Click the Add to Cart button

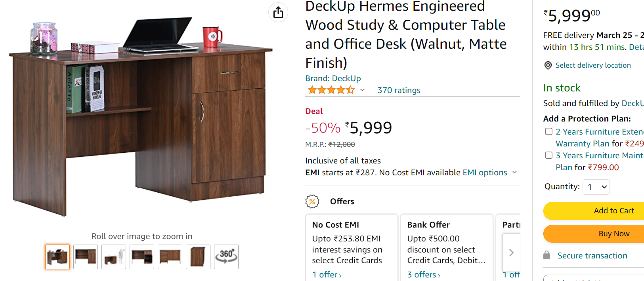(594, 211)
